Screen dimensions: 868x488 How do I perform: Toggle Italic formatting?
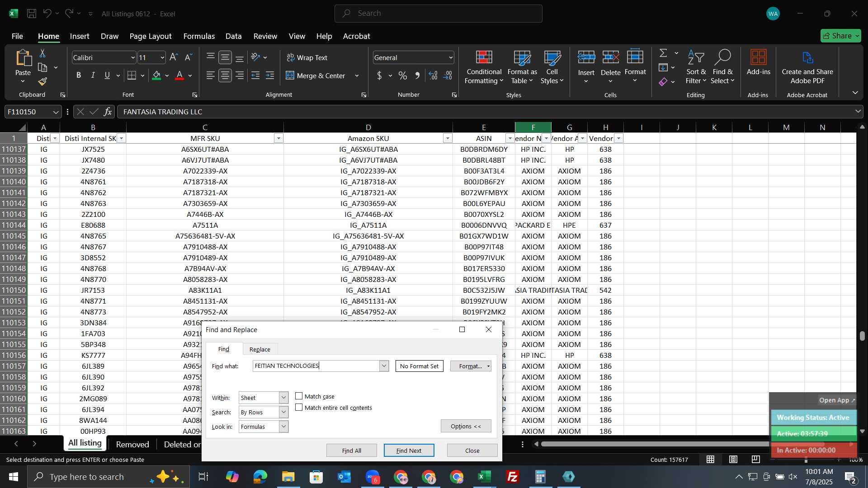point(93,75)
